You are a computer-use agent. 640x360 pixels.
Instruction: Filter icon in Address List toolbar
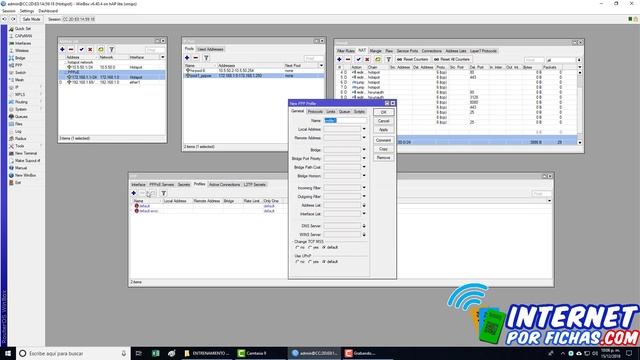click(111, 49)
